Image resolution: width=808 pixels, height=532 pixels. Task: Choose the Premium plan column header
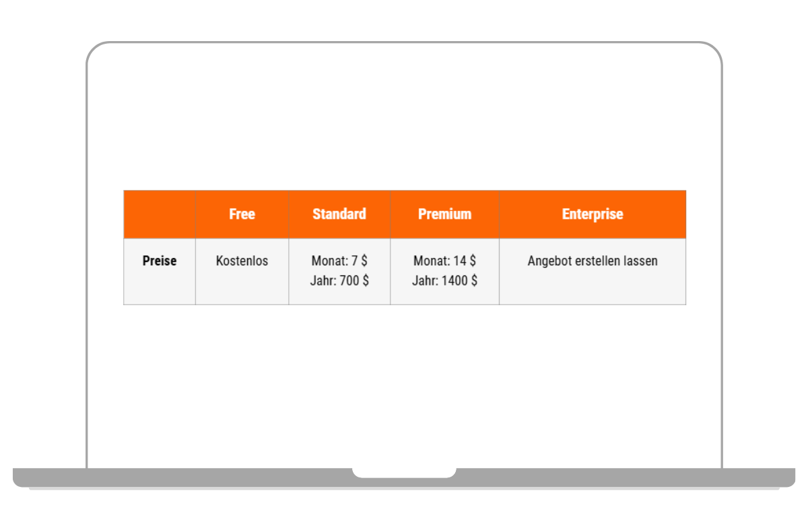tap(444, 214)
